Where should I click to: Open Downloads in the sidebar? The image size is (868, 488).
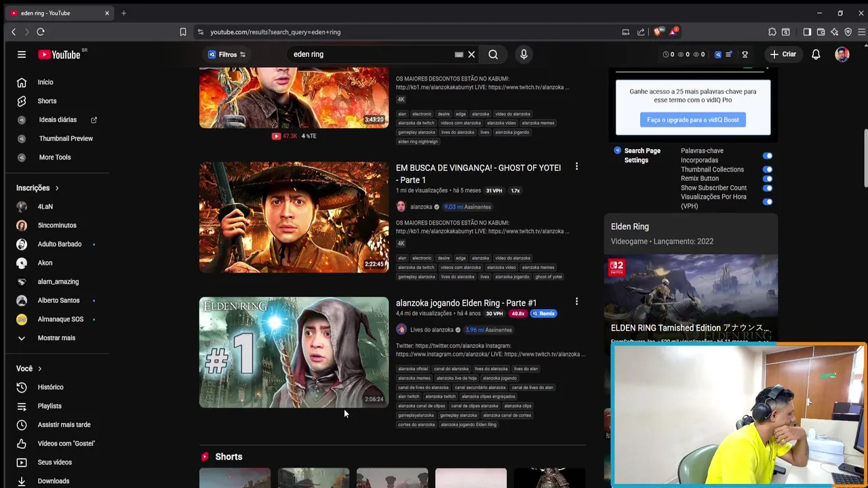[x=54, y=481]
